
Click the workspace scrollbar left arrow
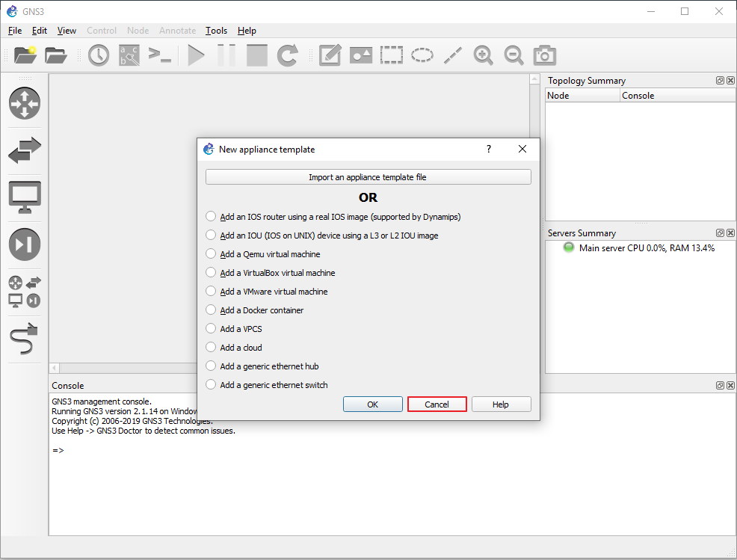click(x=55, y=368)
